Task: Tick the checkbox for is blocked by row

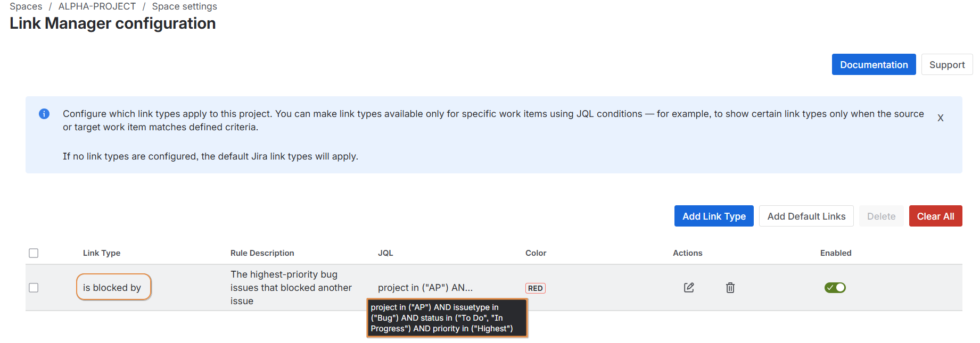Action: click(x=34, y=288)
